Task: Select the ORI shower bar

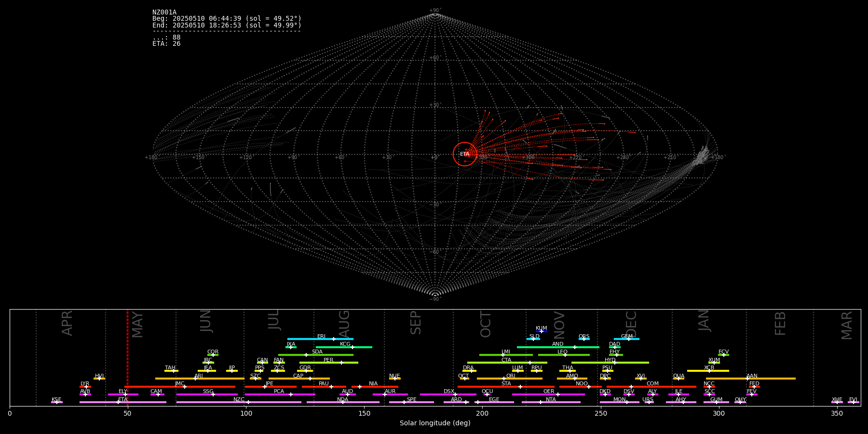Action: click(510, 379)
